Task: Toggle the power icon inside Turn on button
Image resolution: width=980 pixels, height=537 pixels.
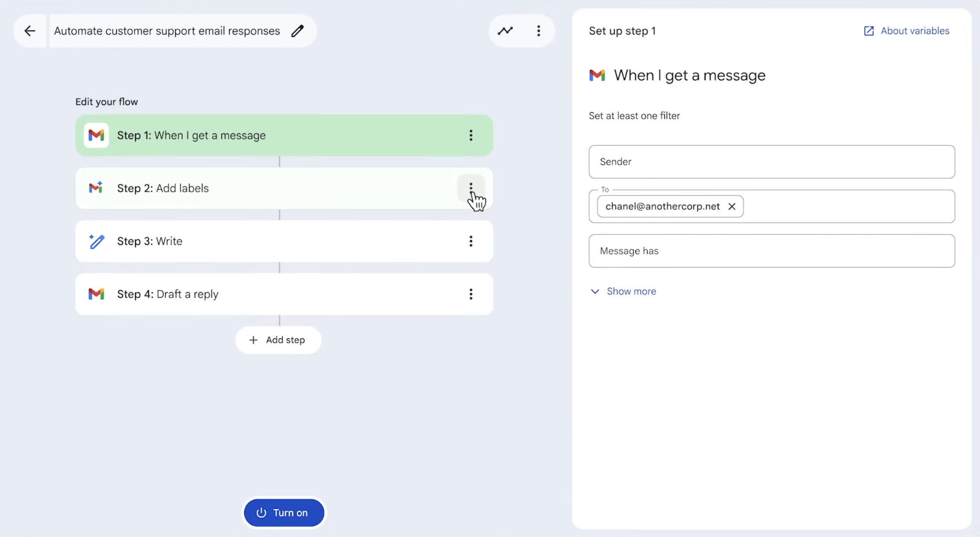Action: 261,512
